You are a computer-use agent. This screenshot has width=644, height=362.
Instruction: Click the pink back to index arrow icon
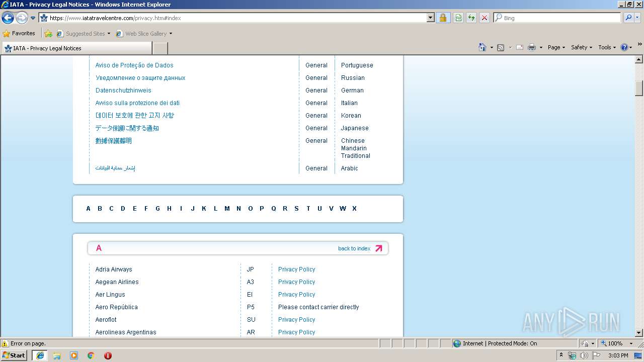click(x=379, y=248)
